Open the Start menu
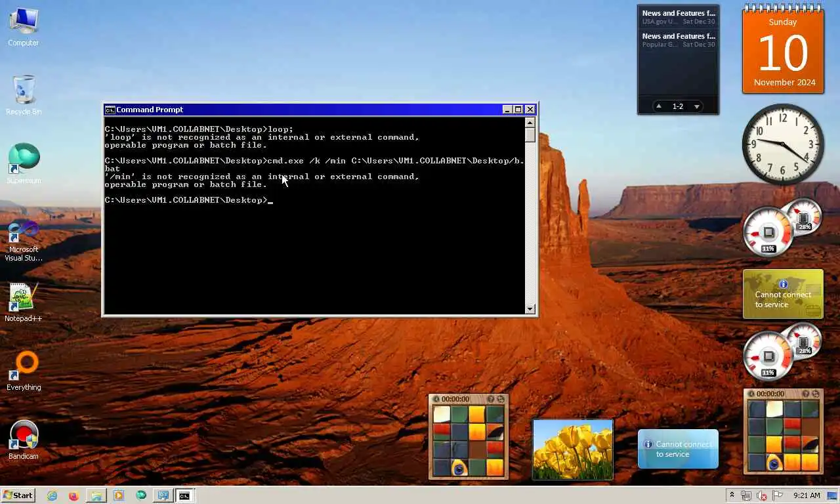The height and width of the screenshot is (504, 840). [18, 495]
